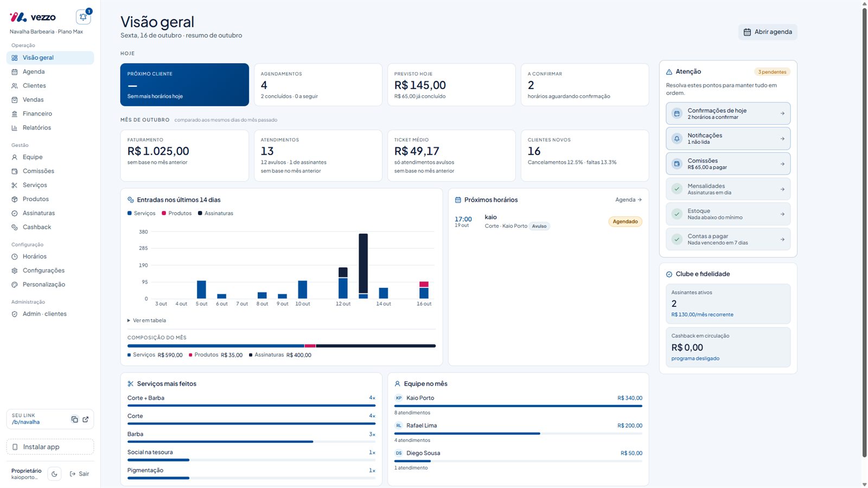Click the tallest dark Assinaturas chart bar

(x=363, y=264)
